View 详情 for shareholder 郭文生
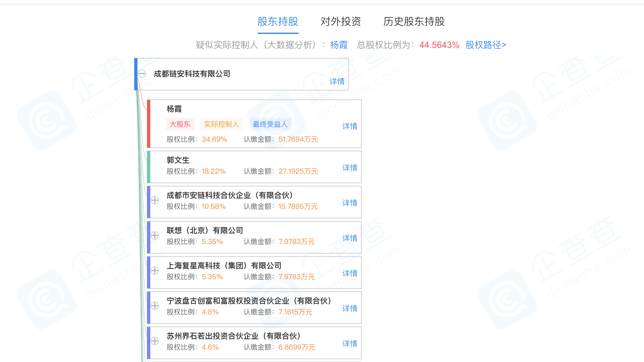644x362 pixels. pyautogui.click(x=350, y=168)
